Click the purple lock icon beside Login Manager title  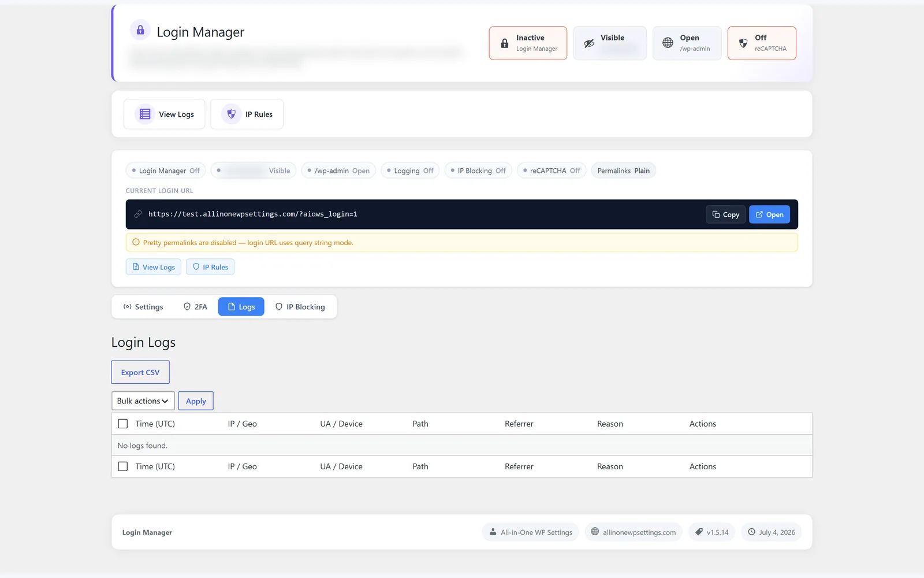point(140,30)
